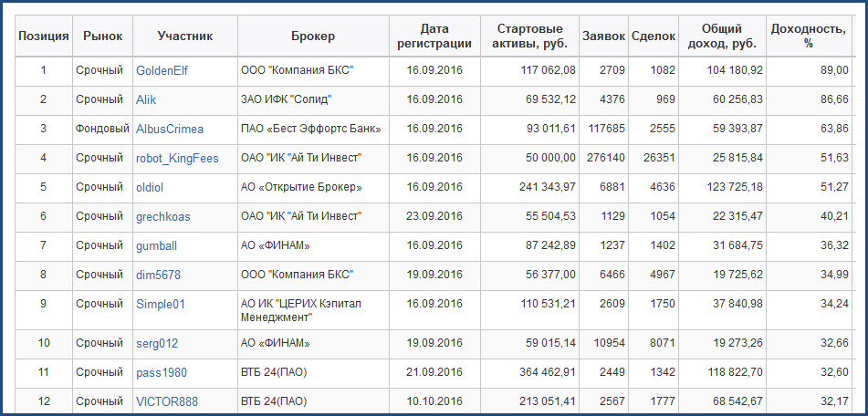Open VICTOR888 participant link

tap(167, 402)
